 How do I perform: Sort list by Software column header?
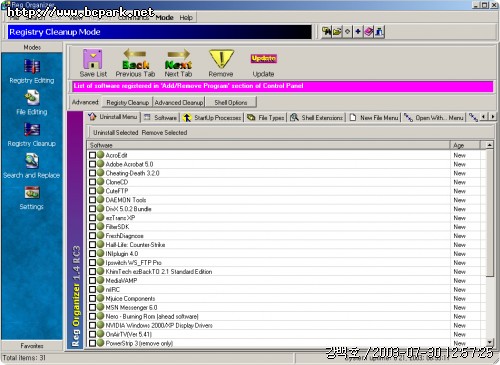[268, 145]
